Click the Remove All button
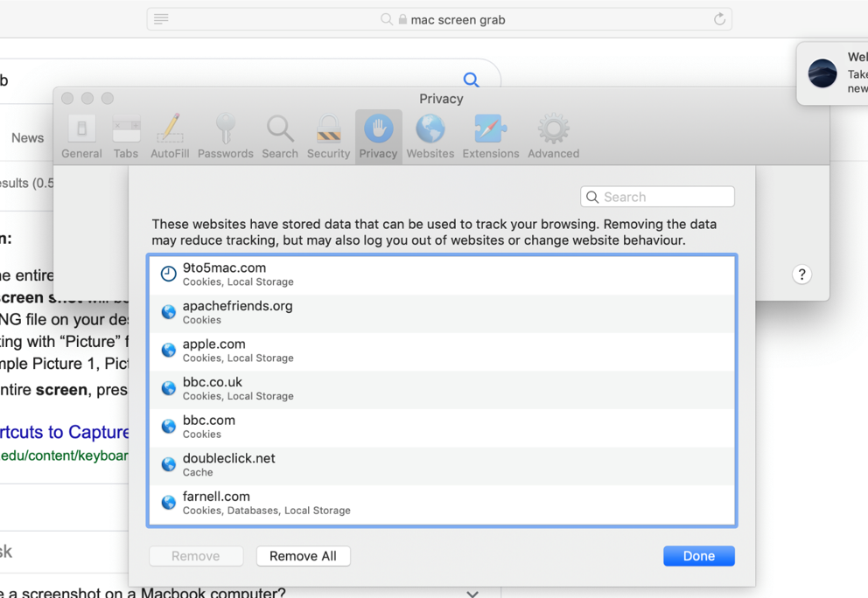The width and height of the screenshot is (868, 598). tap(304, 556)
